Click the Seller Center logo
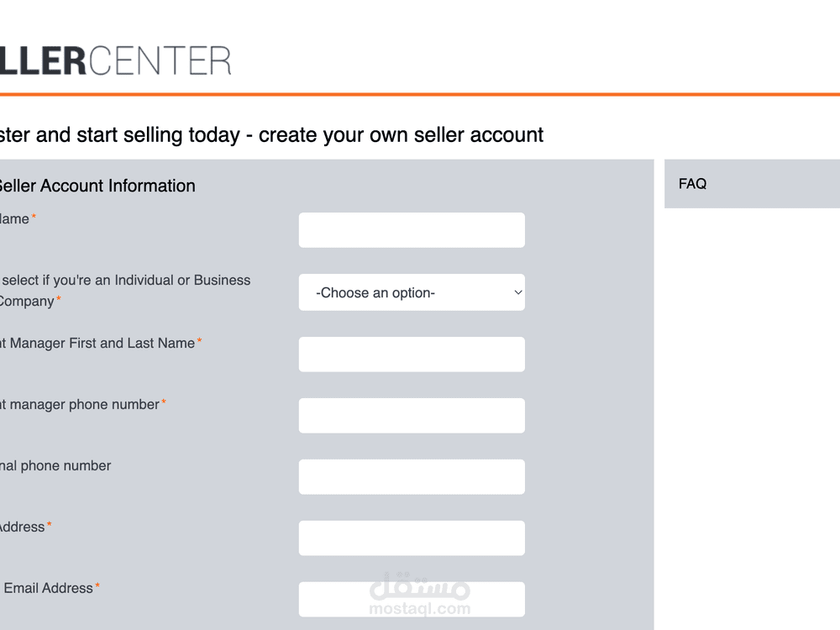Viewport: 840px width, 630px height. 115,60
